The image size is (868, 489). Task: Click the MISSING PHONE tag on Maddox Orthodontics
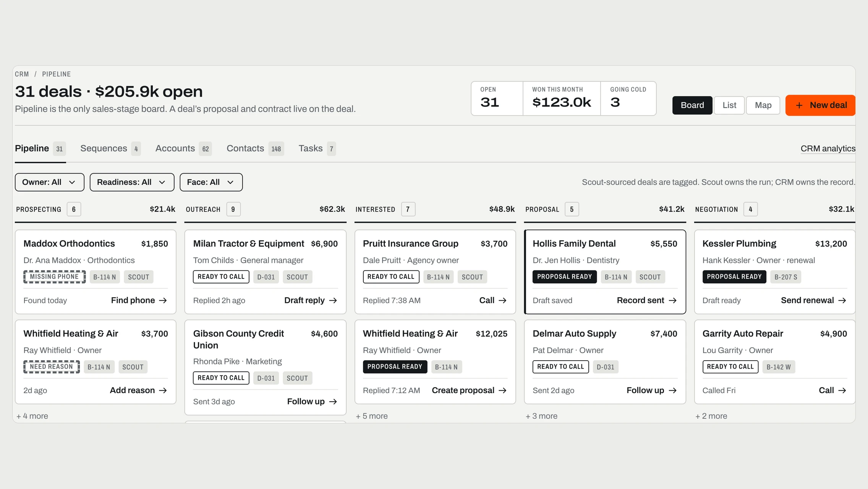click(54, 277)
